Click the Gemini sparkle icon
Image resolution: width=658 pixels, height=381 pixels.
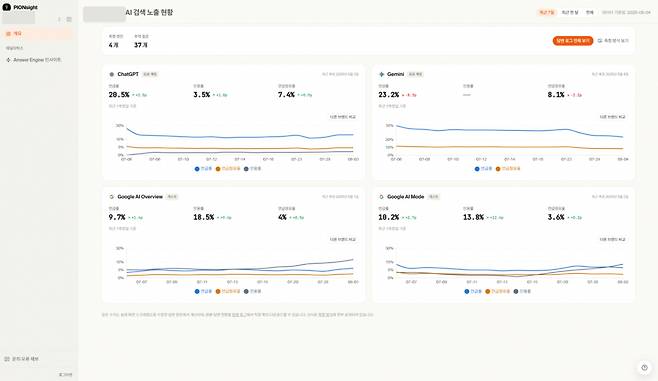tap(381, 74)
